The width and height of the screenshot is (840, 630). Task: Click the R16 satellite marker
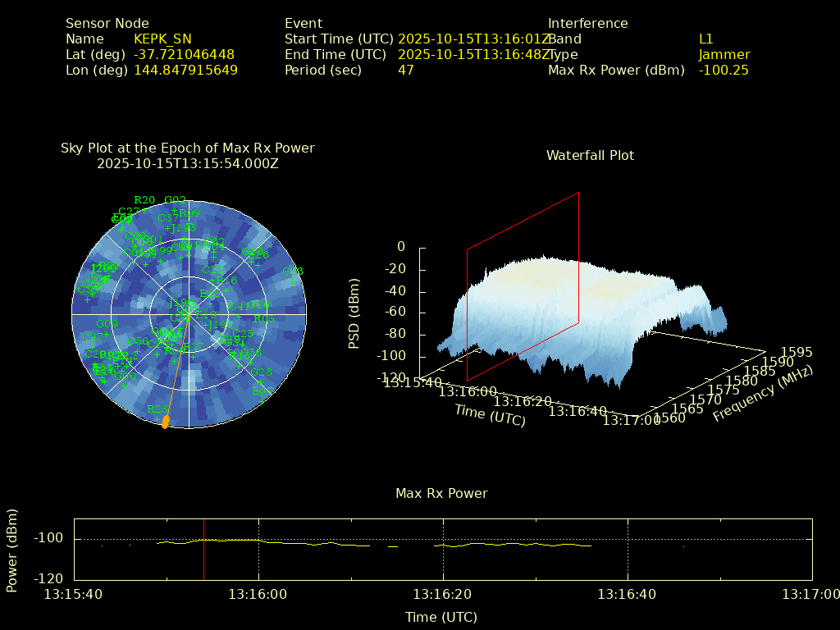pyautogui.click(x=226, y=281)
